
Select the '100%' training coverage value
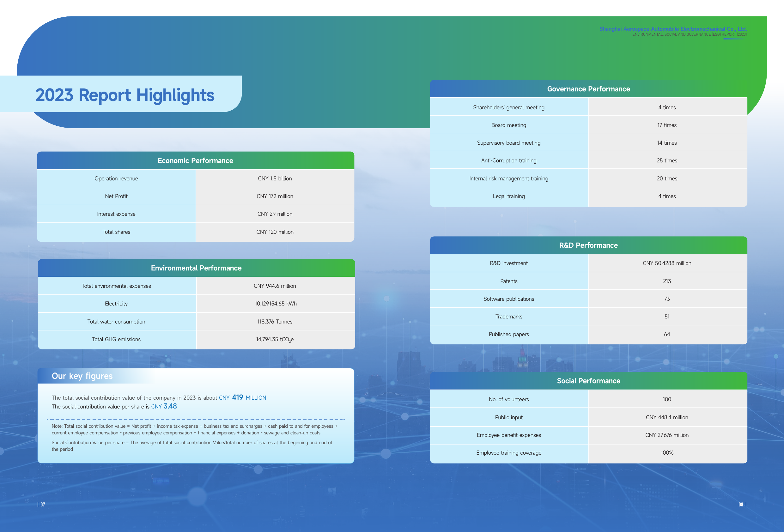[x=666, y=453]
